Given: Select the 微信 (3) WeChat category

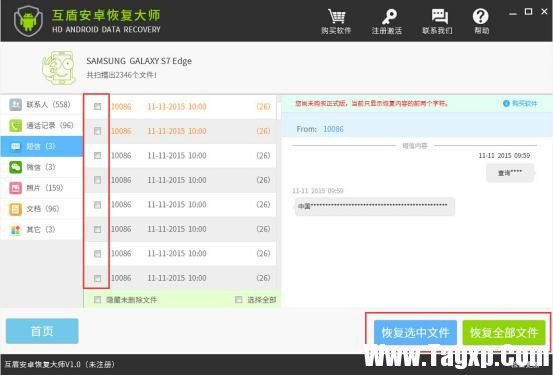Looking at the screenshot, I should click(x=41, y=167).
